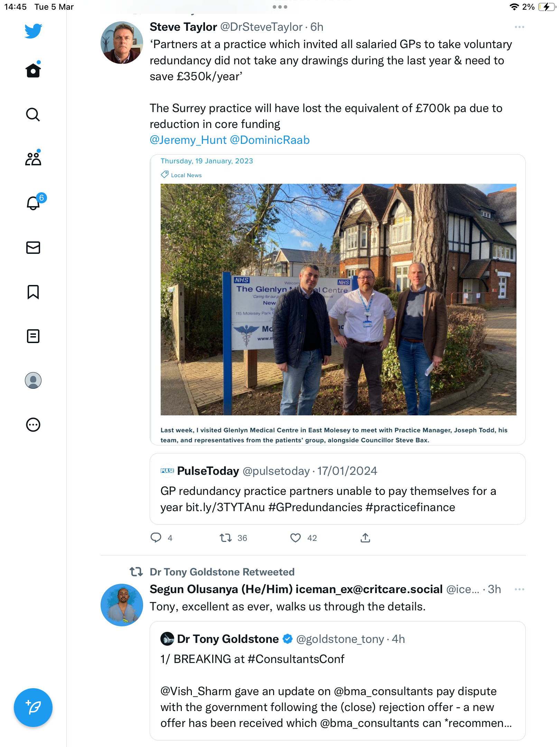The width and height of the screenshot is (560, 747).
Task: Open the Communities people icon
Action: click(x=33, y=158)
